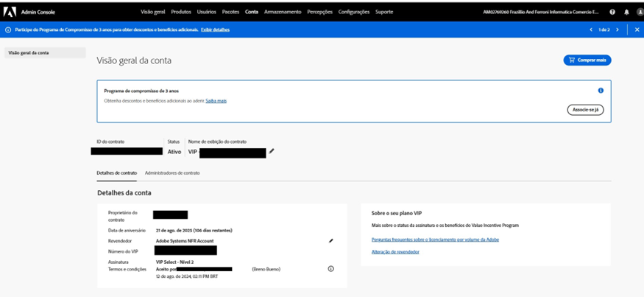Open the user profile avatar
Screen dimensions: 644x297
(x=640, y=12)
